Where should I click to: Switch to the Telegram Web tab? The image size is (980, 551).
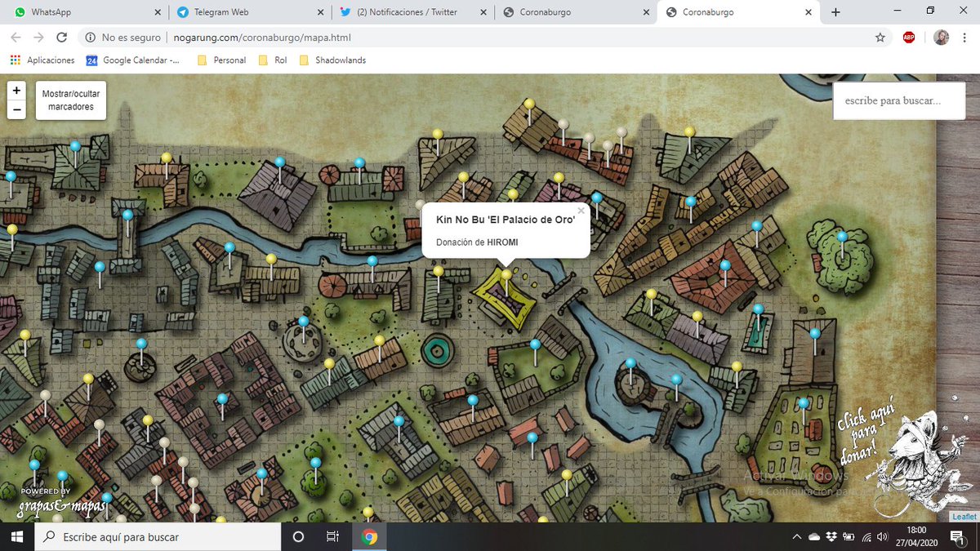click(249, 12)
